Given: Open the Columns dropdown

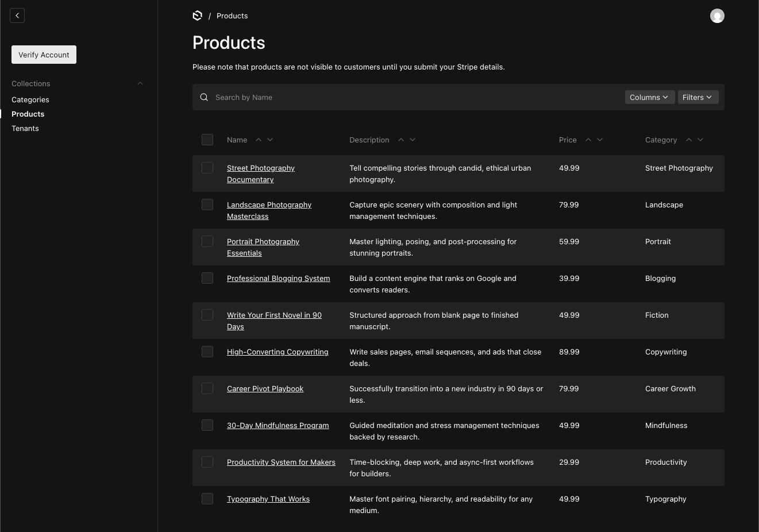Looking at the screenshot, I should pos(649,97).
